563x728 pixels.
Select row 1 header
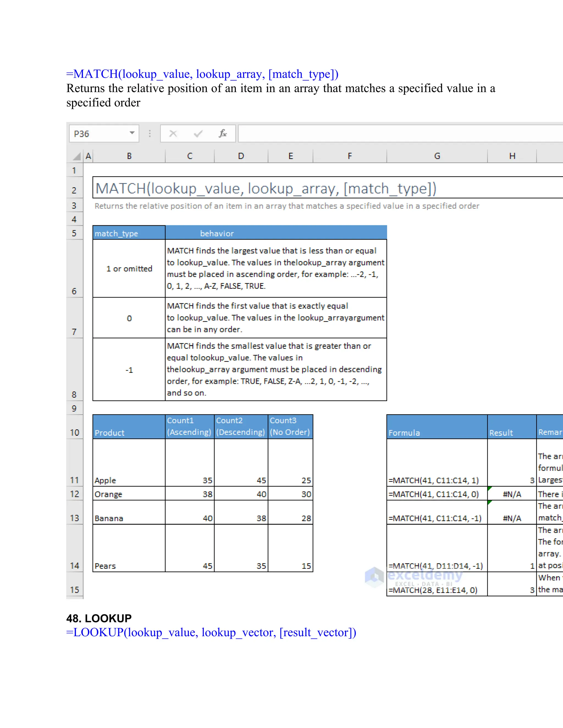(x=74, y=170)
